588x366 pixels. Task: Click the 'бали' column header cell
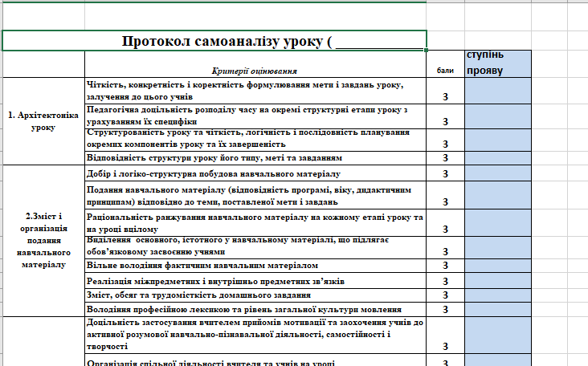pyautogui.click(x=445, y=64)
